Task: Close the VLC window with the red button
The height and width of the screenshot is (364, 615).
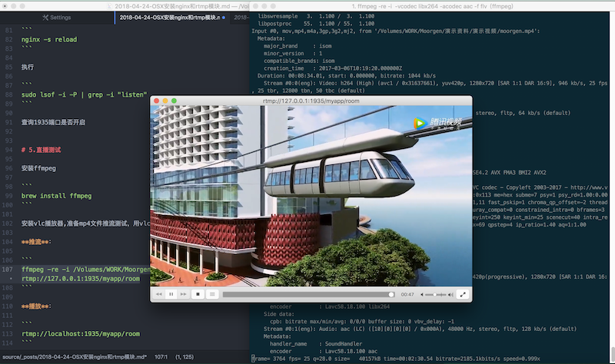Action: point(155,101)
